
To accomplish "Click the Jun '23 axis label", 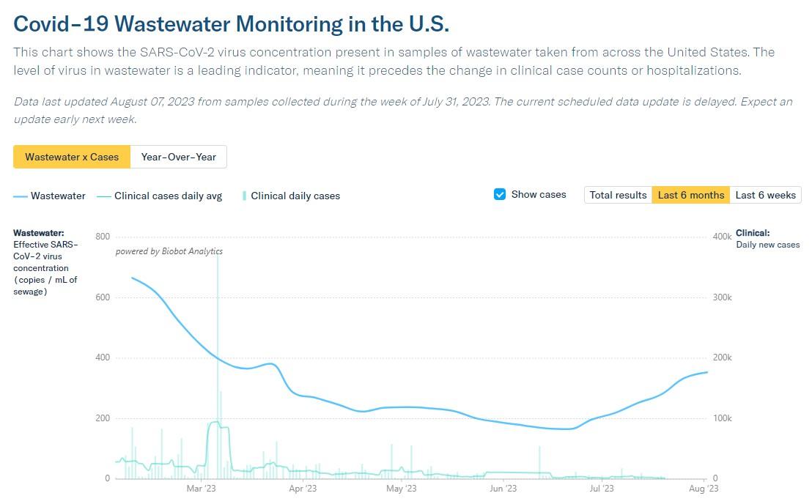I will (503, 489).
